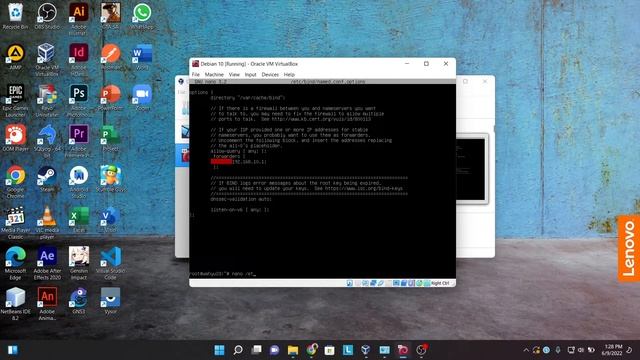Open the Input menu in VirtualBox
640x360 pixels.
(x=250, y=75)
